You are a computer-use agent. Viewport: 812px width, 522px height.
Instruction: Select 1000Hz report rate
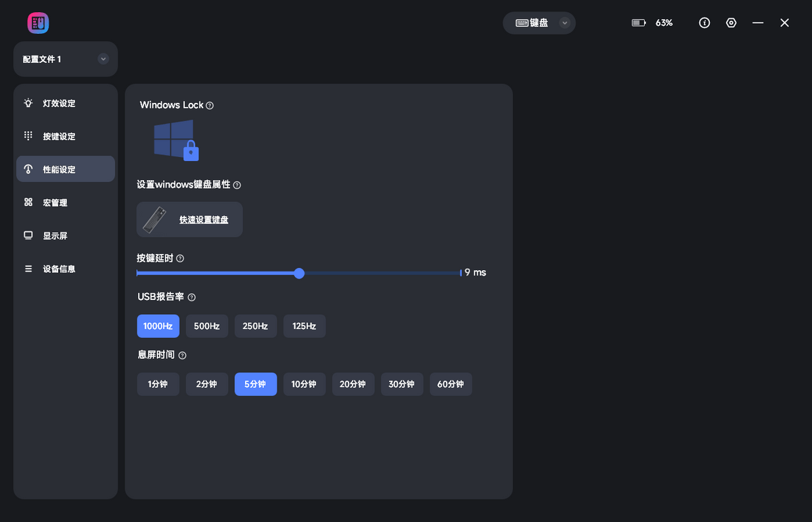(x=158, y=326)
